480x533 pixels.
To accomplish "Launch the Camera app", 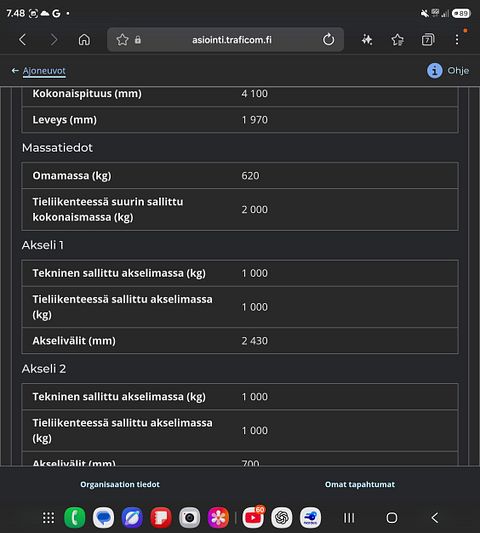I will pyautogui.click(x=190, y=518).
